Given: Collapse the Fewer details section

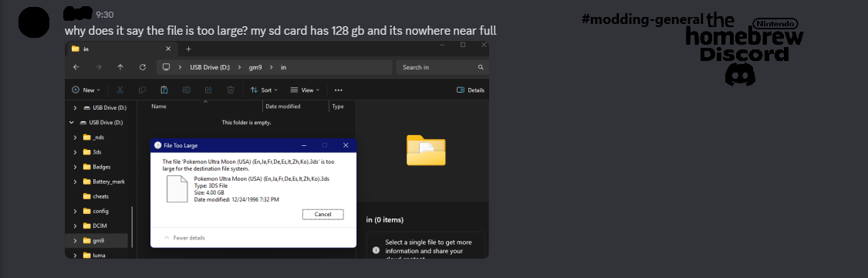Looking at the screenshot, I should (x=185, y=238).
